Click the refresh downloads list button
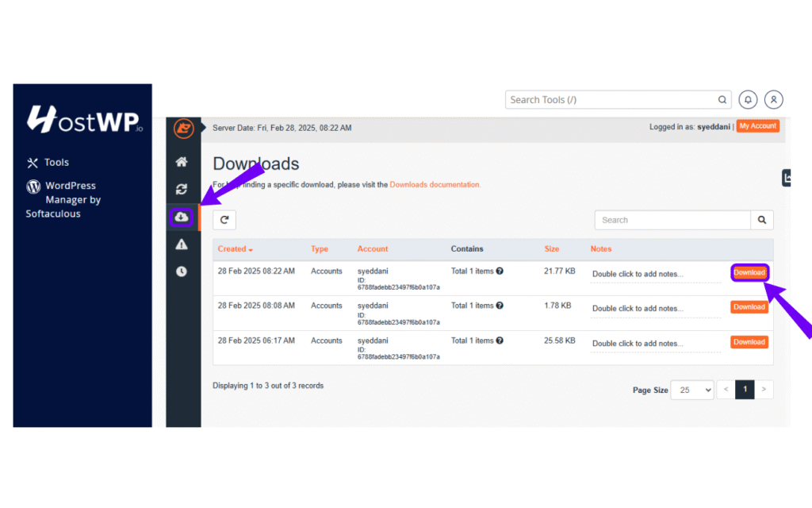Image resolution: width=812 pixels, height=508 pixels. (224, 220)
